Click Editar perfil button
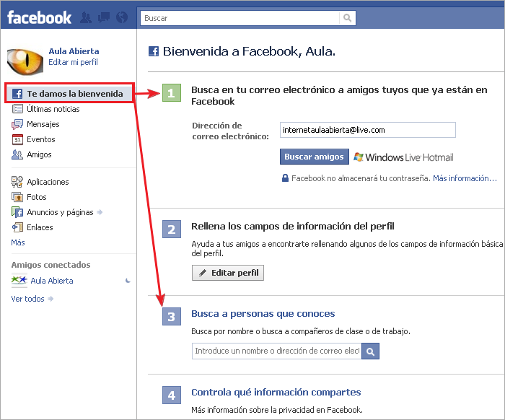 click(x=228, y=273)
